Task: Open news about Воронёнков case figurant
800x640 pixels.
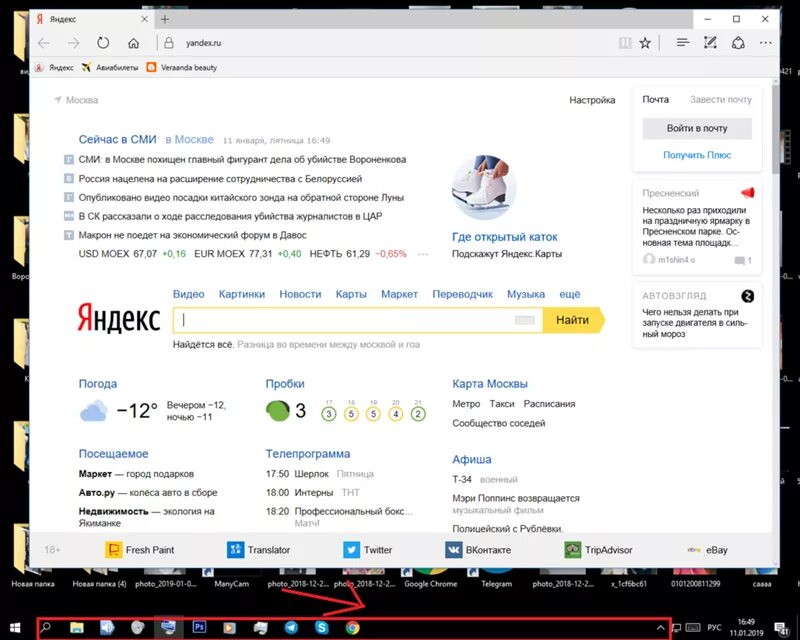Action: (x=242, y=160)
